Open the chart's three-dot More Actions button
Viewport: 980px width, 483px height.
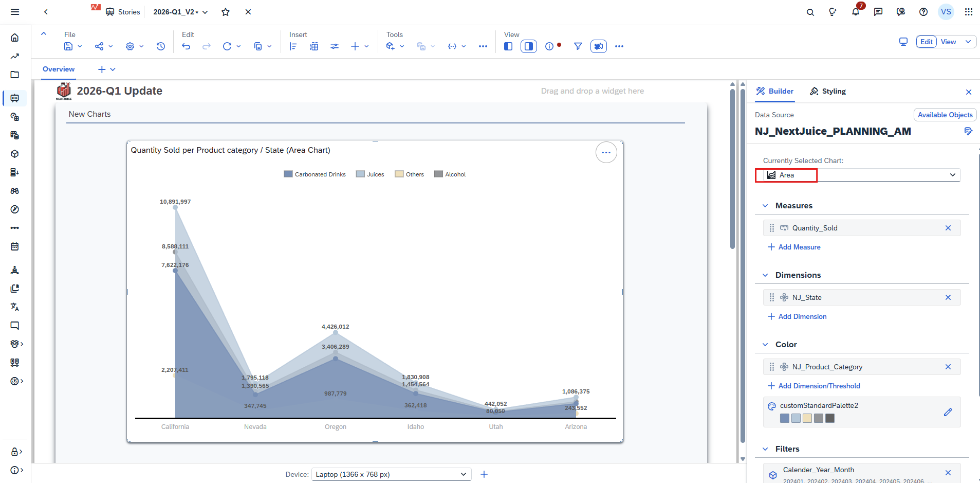coord(606,152)
